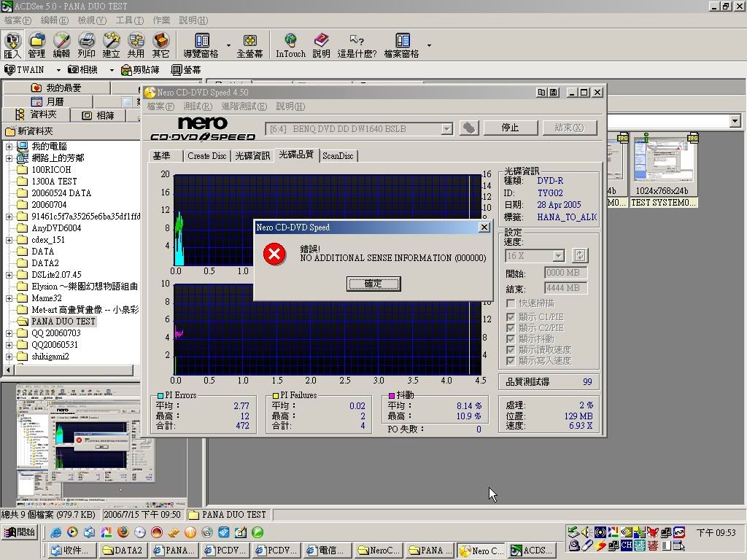Open the BENQ DVD drive selection dropdown

pos(446,129)
